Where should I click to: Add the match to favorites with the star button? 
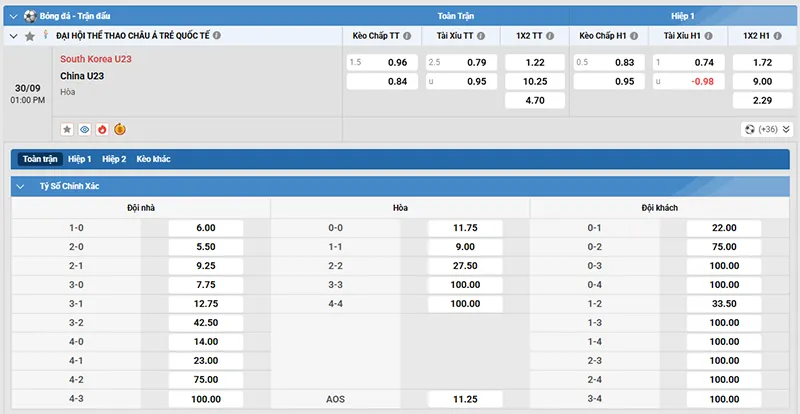(67, 130)
